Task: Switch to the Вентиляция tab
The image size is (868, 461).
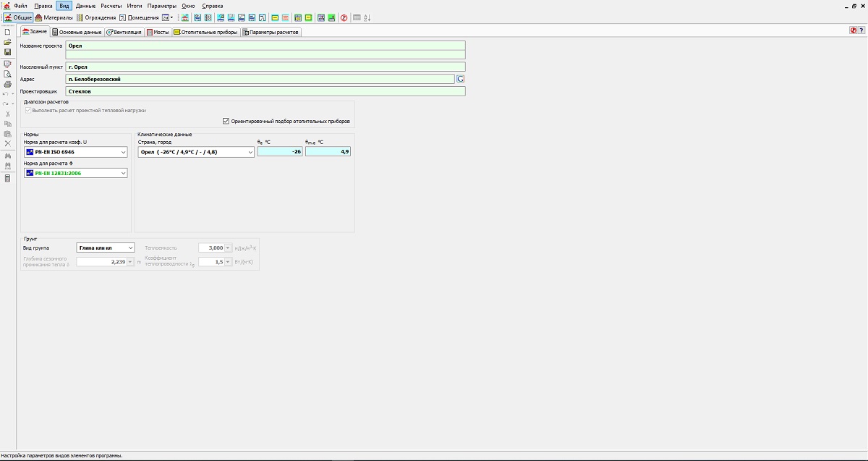Action: tap(124, 32)
